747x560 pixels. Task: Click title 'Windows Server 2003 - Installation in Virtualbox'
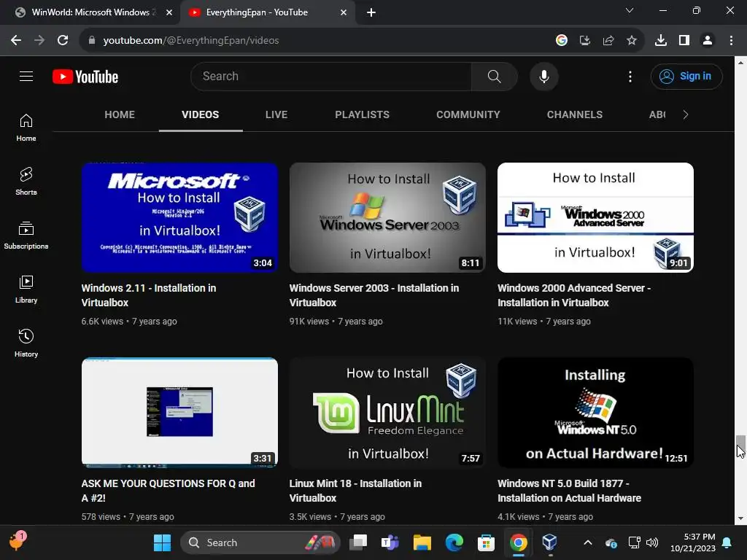coord(374,295)
